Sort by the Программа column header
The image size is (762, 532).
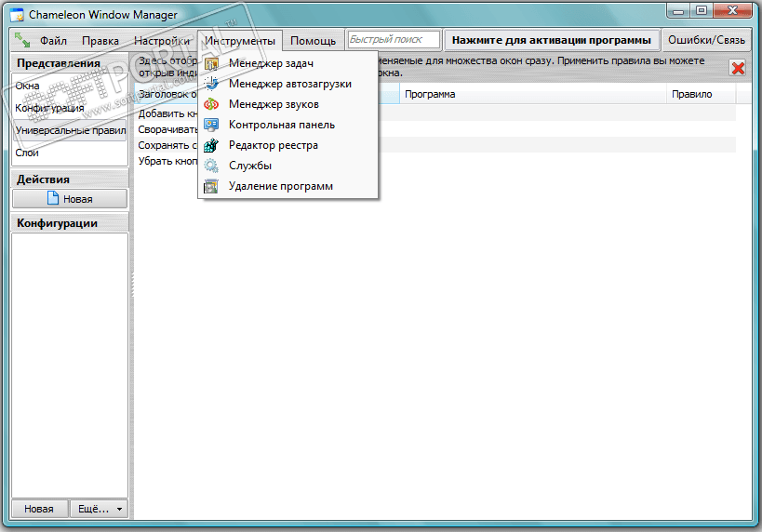[x=532, y=94]
